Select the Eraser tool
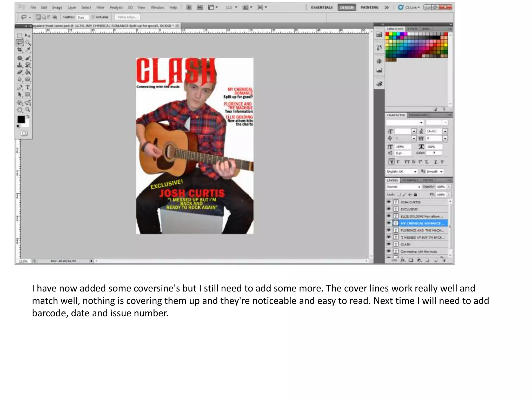Viewport: 532px width, 399px height. (20, 72)
